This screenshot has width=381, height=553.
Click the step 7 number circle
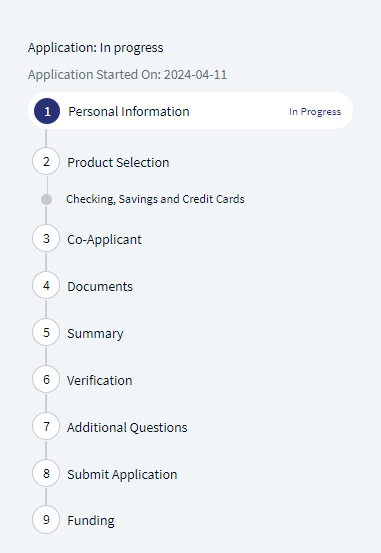pyautogui.click(x=46, y=426)
